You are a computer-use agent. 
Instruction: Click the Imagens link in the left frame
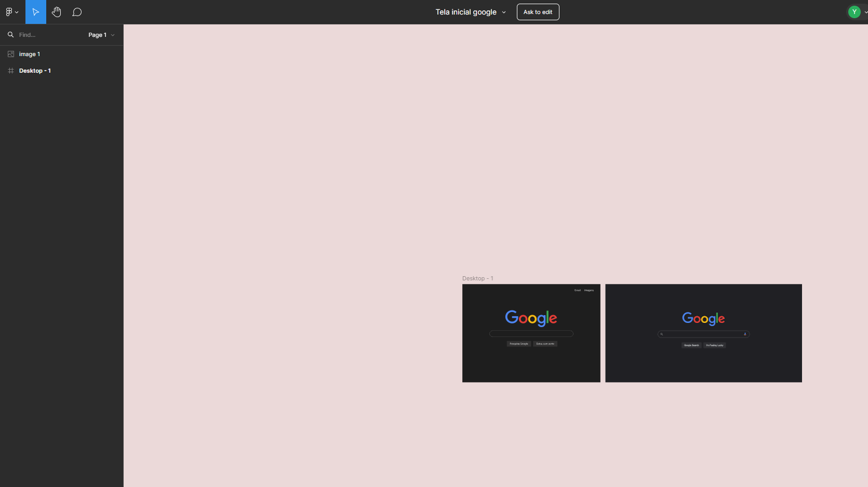589,290
